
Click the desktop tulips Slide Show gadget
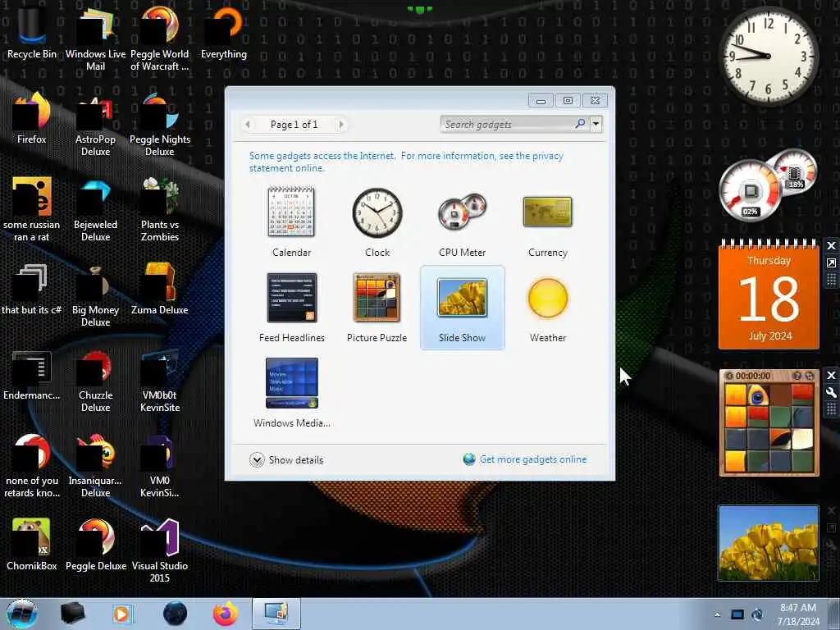coord(768,543)
